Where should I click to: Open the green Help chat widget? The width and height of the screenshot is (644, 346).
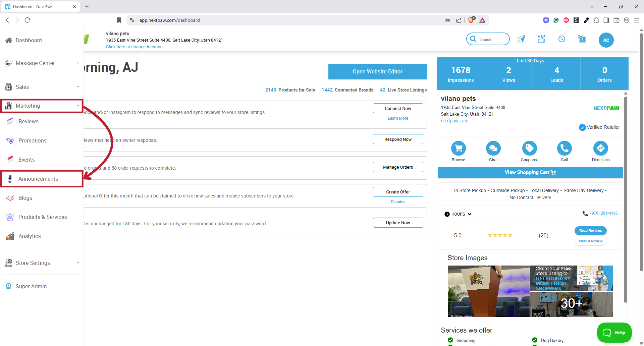tap(614, 333)
